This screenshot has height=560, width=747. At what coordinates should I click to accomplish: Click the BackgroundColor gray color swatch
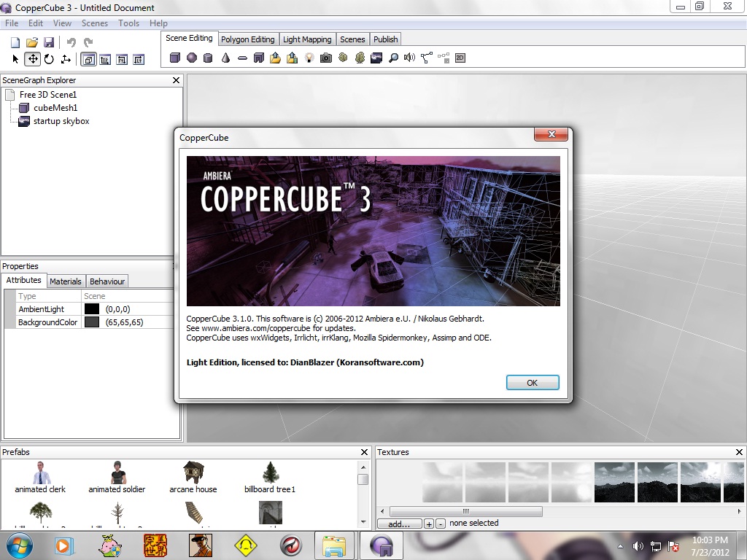pyautogui.click(x=91, y=322)
